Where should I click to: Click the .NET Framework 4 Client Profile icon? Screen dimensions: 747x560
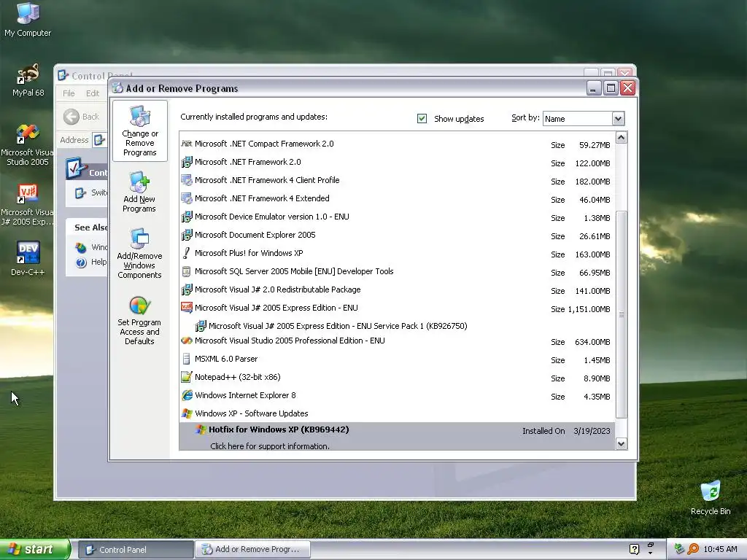coord(187,180)
